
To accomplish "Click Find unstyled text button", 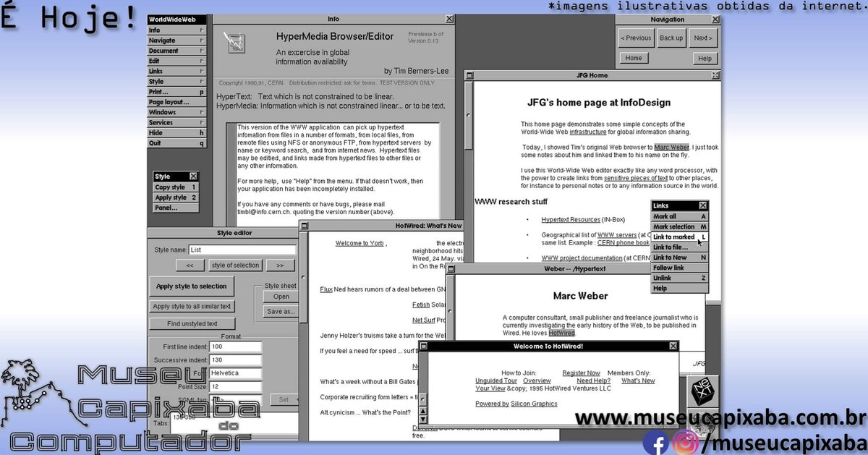I will (192, 323).
